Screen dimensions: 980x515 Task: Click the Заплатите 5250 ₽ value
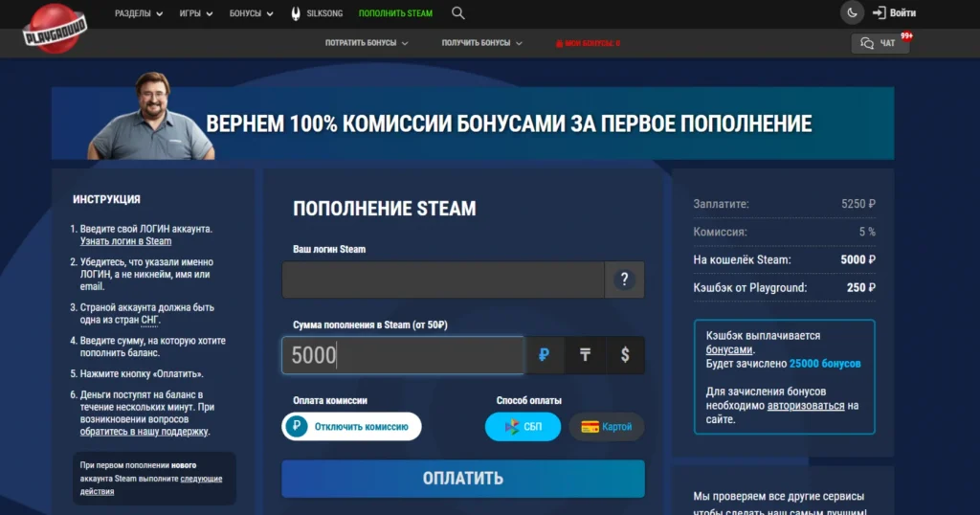click(858, 204)
